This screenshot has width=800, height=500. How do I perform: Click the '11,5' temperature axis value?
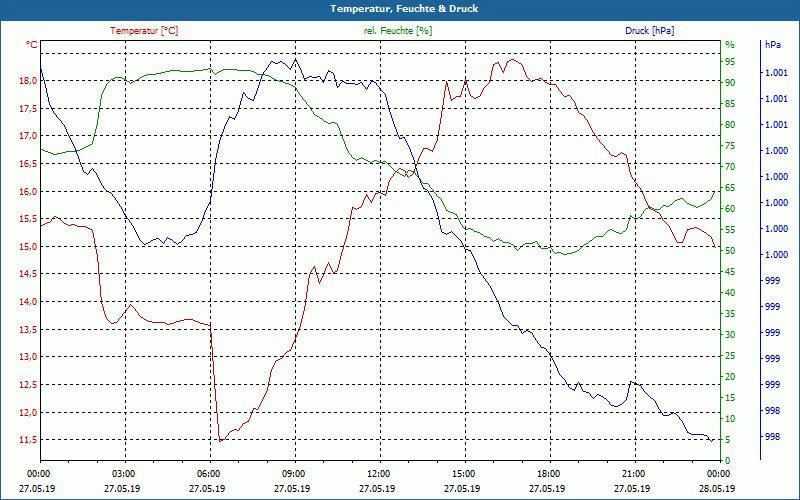click(29, 440)
